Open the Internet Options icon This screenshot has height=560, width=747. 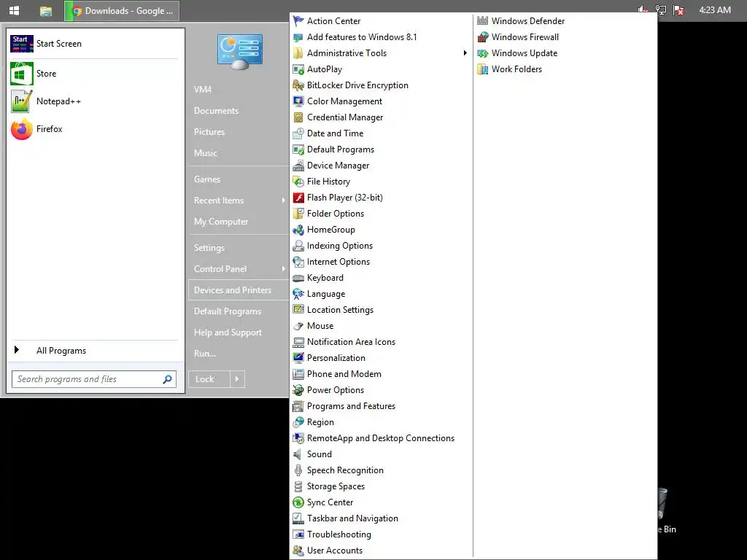click(298, 262)
